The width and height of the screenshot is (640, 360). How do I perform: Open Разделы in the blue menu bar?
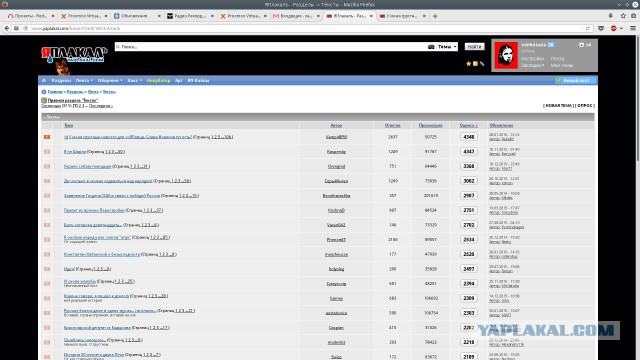coord(61,80)
